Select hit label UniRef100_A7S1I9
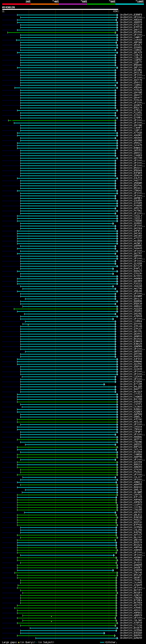Screen dimensions: 146x644 [x=131, y=25]
